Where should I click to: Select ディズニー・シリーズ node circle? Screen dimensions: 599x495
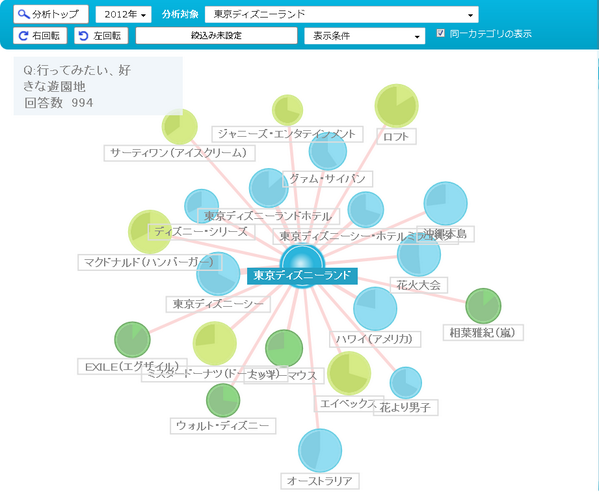(202, 206)
